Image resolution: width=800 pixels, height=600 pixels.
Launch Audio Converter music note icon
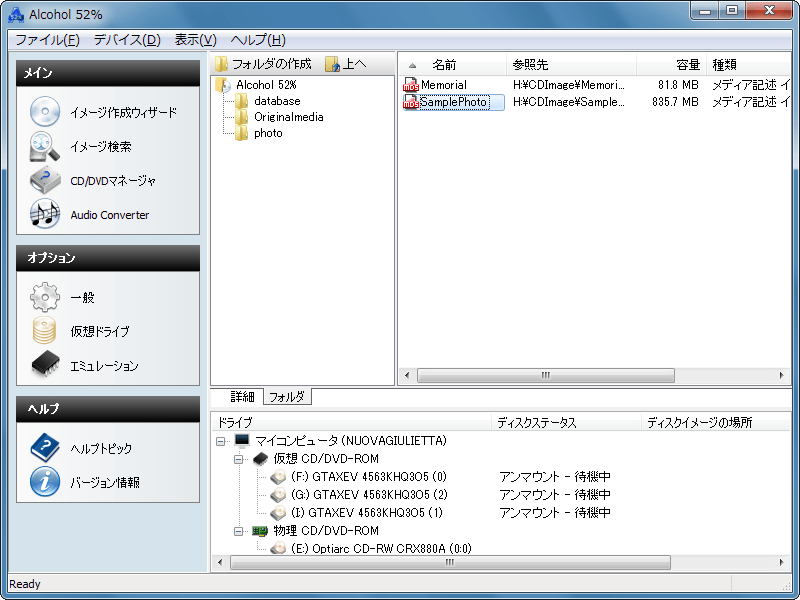point(45,214)
